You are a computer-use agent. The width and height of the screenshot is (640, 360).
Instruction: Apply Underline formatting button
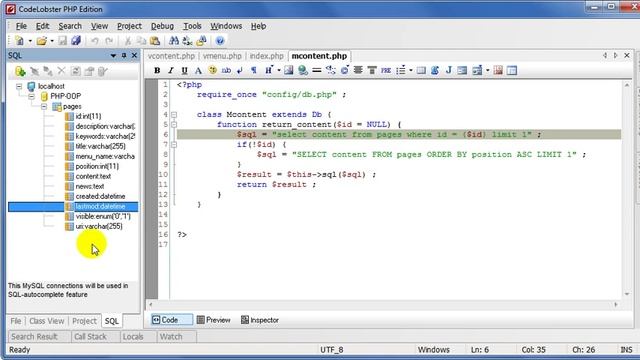(x=184, y=70)
